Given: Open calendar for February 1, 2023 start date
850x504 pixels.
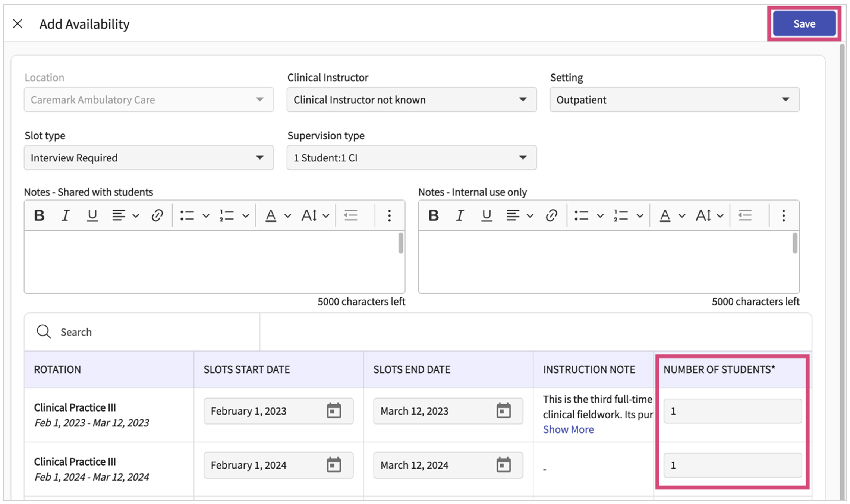Looking at the screenshot, I should [334, 411].
